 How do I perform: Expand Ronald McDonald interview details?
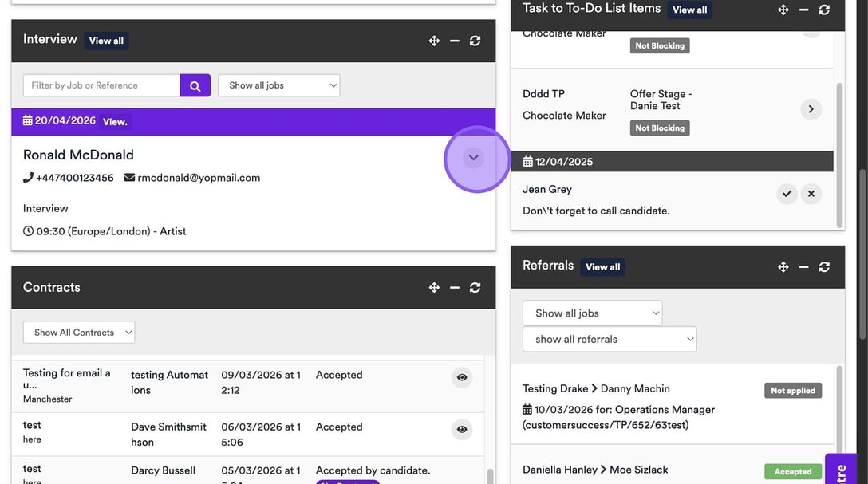coord(474,158)
